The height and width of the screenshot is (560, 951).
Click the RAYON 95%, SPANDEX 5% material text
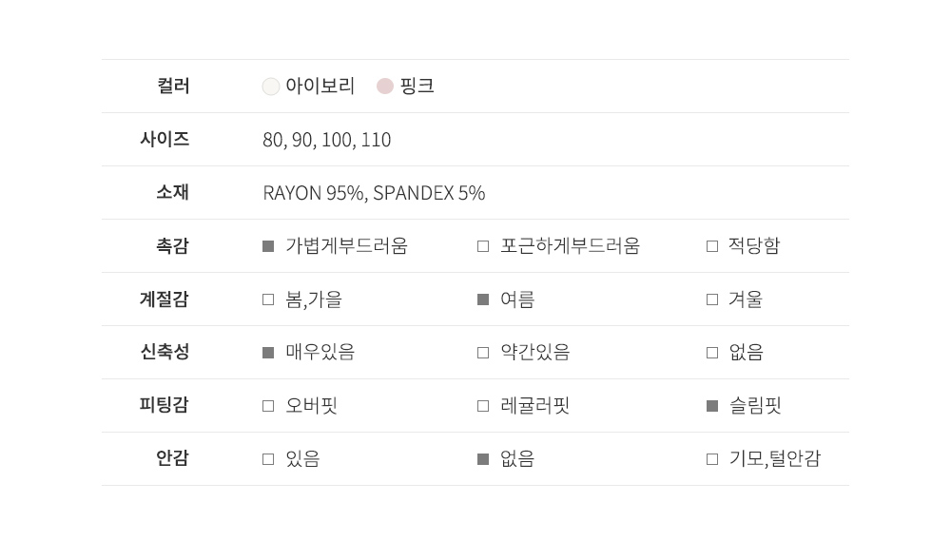pyautogui.click(x=374, y=193)
